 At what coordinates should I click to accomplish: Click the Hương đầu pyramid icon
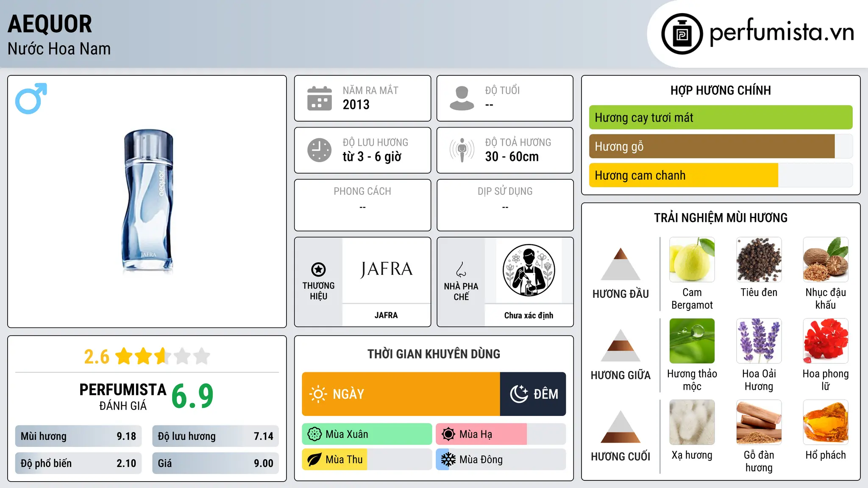coord(620,263)
